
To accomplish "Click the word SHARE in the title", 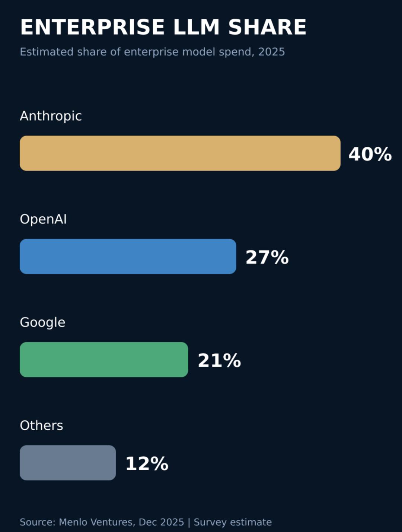I will [267, 27].
